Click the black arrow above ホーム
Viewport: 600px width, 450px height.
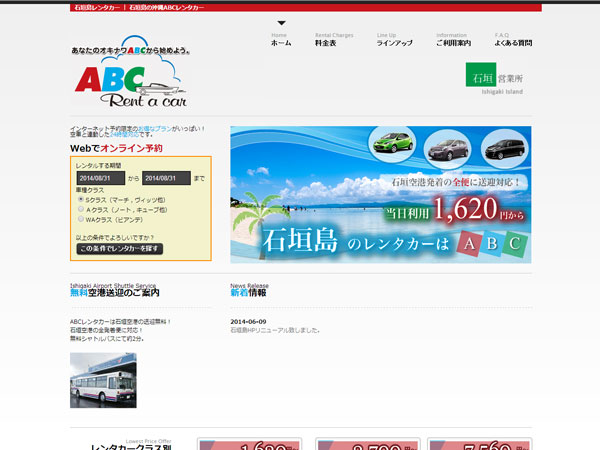tap(281, 23)
